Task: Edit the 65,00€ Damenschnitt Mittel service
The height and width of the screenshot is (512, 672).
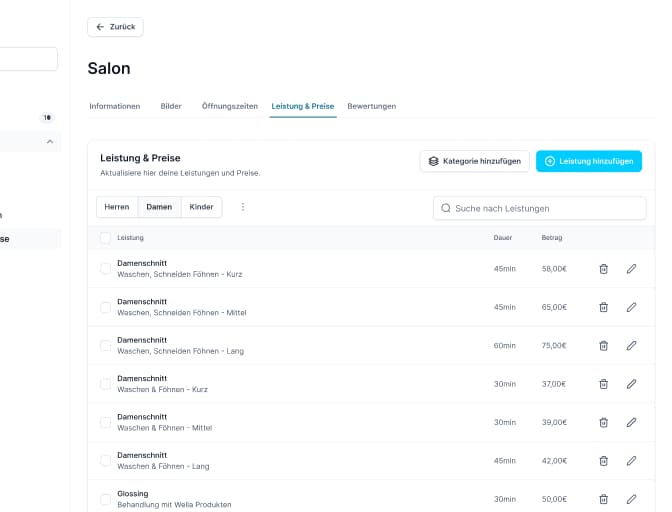Action: (631, 307)
